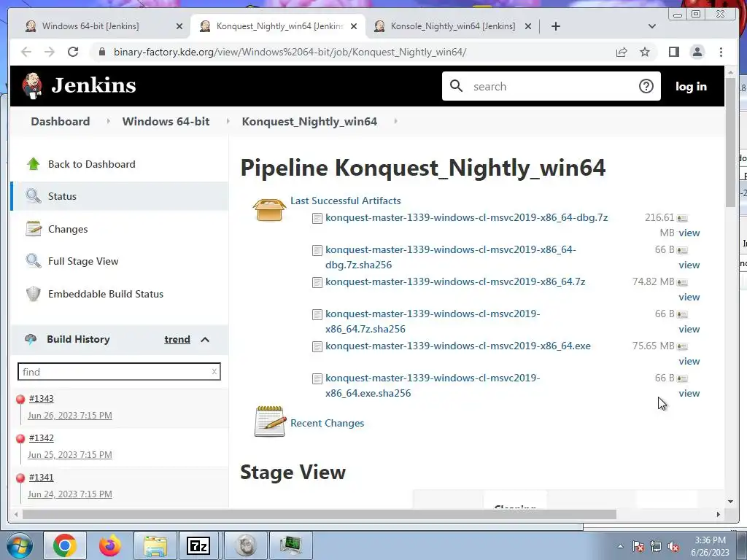Click the Full Stage View magnifier icon
The height and width of the screenshot is (560, 747).
(34, 261)
